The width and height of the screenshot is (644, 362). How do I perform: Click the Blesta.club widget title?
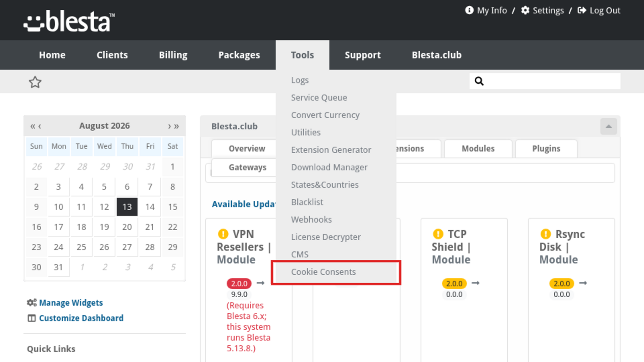234,126
